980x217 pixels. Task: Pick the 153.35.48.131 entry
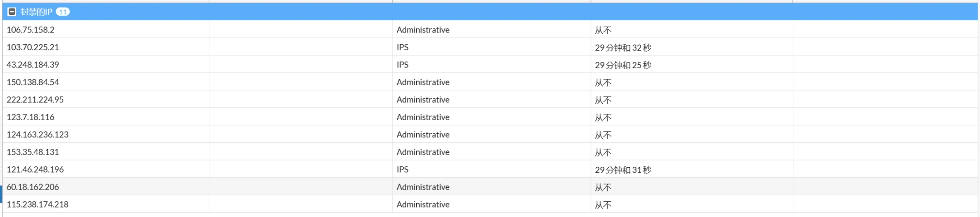click(x=33, y=152)
